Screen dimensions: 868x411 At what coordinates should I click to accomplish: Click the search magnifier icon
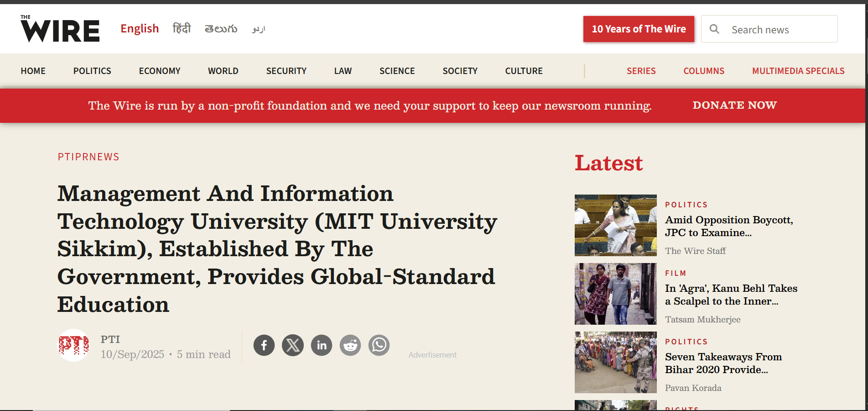[x=714, y=29]
